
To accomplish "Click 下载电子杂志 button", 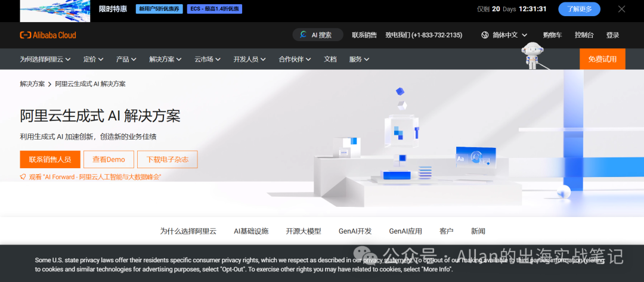I will pos(167,160).
